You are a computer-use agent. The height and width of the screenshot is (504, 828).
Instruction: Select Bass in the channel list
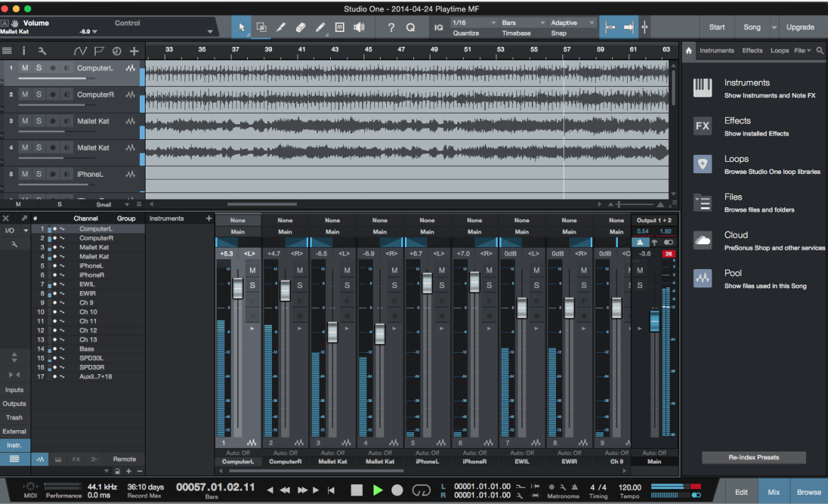(87, 349)
